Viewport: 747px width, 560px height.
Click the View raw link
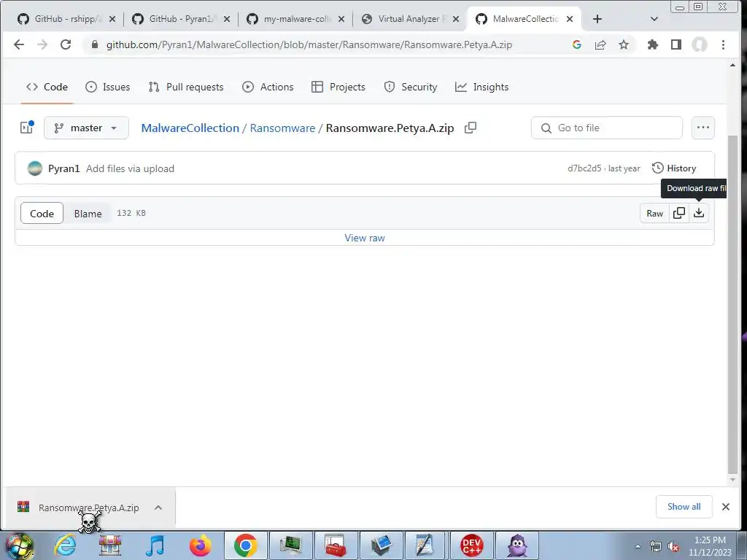pyautogui.click(x=365, y=238)
